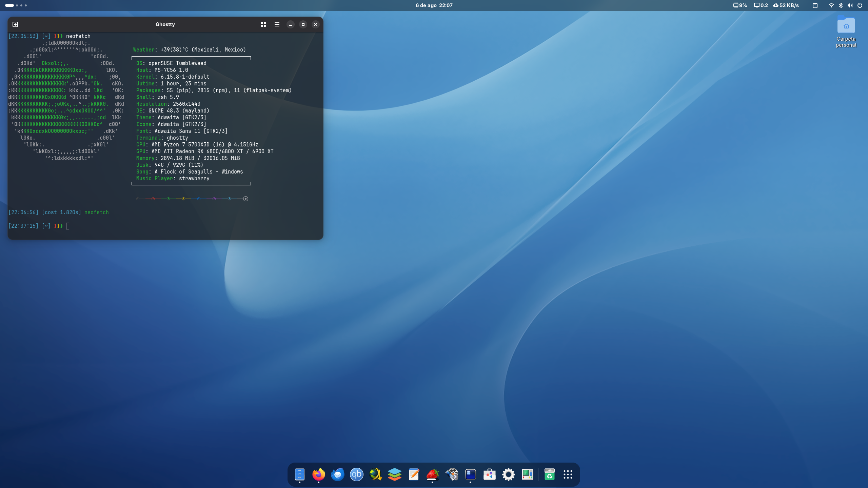The image size is (868, 488).
Task: Open qBittorrent from the dock
Action: click(x=357, y=474)
